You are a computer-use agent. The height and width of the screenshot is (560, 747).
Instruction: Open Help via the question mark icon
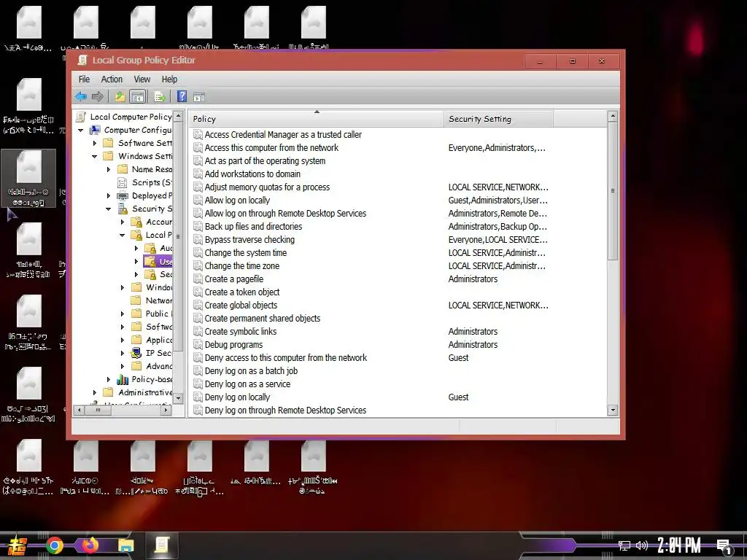coord(182,97)
